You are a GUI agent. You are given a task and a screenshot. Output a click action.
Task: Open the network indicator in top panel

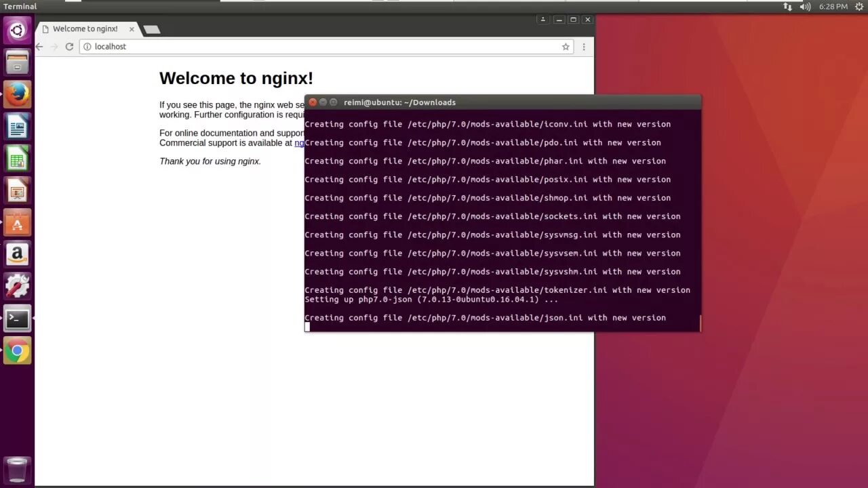(x=787, y=7)
